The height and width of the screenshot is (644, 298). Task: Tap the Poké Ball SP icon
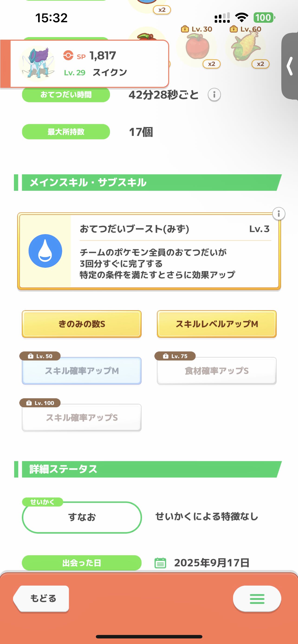coord(68,55)
